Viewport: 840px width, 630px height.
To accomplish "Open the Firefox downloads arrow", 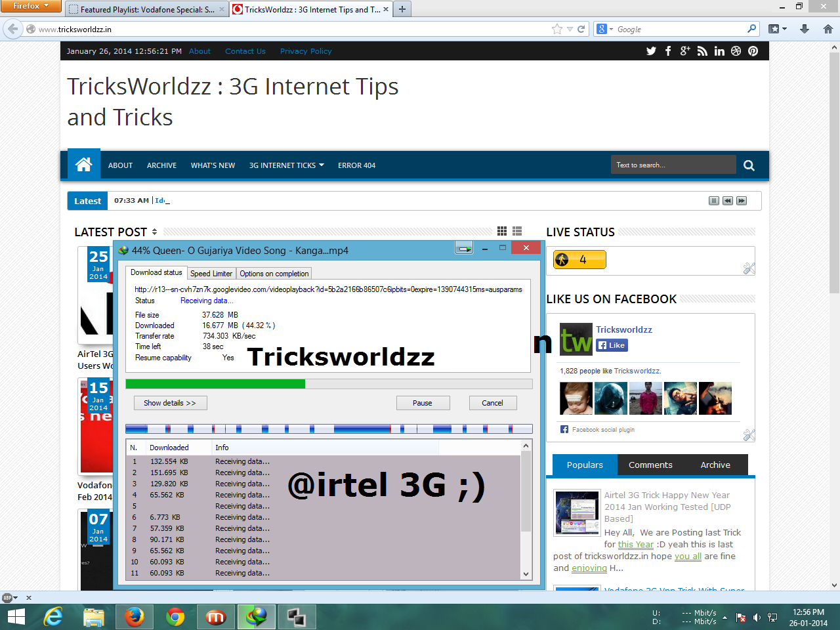I will pos(805,29).
